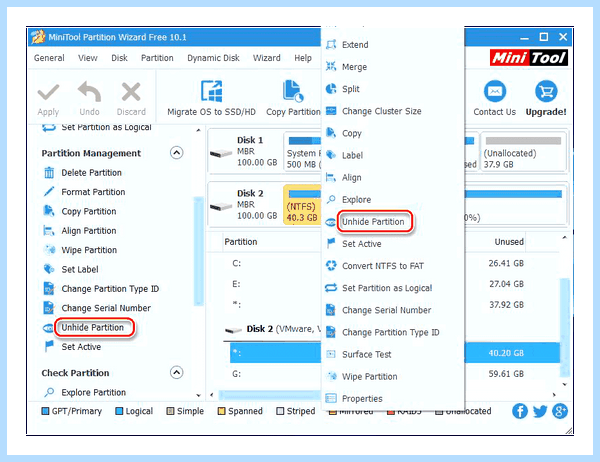Choose Label in context menu

point(352,155)
